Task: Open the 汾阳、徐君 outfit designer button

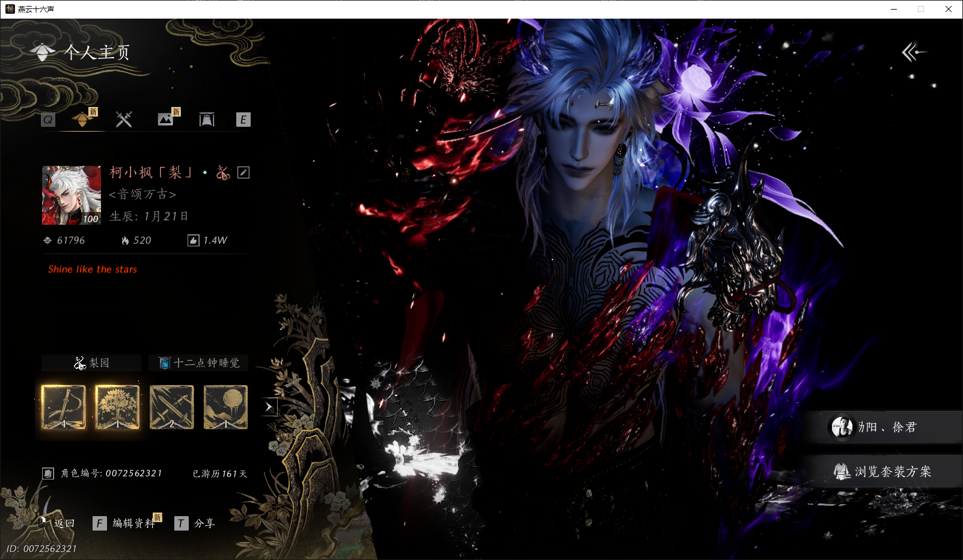Action: [884, 427]
